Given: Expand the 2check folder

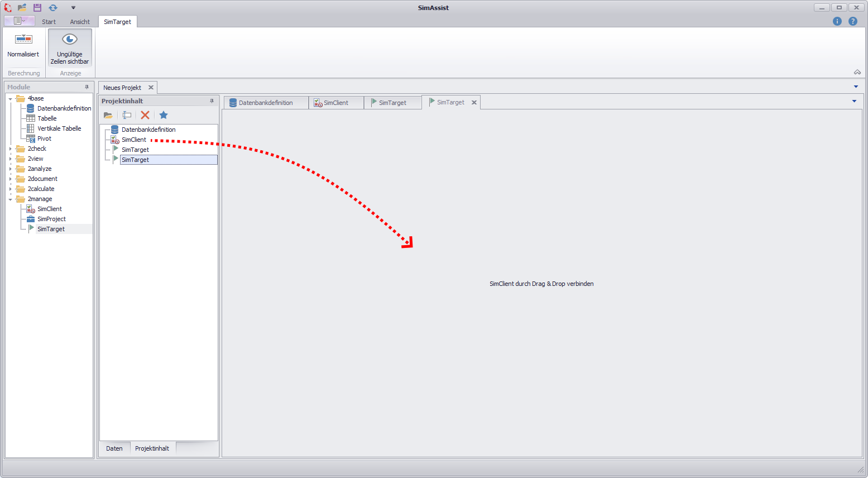Looking at the screenshot, I should 10,149.
